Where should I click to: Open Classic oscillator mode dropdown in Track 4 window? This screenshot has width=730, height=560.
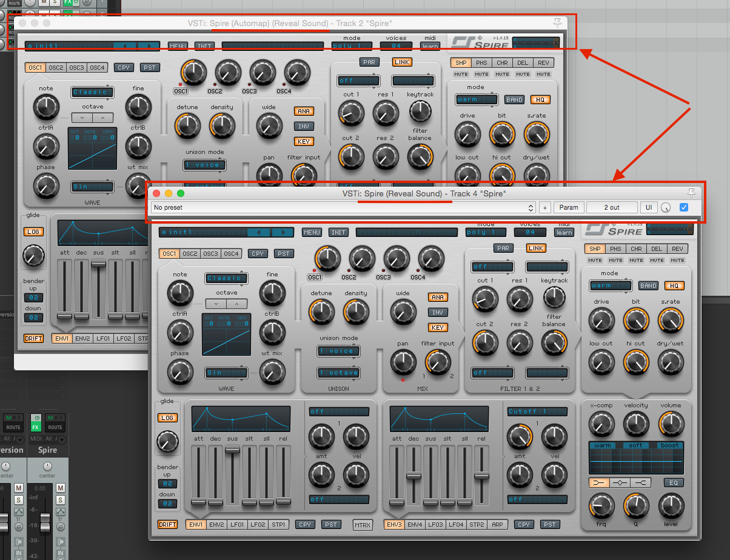point(227,278)
